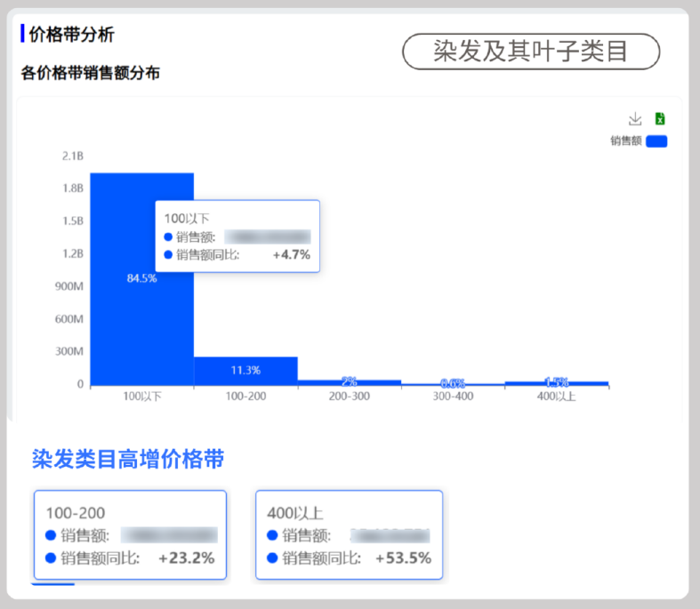Click the 染发类目高增价格带 heading

[x=128, y=459]
